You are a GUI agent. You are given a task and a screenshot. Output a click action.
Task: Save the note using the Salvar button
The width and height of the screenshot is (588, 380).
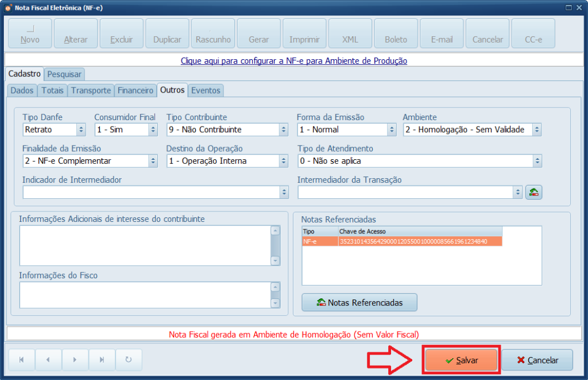tap(461, 360)
